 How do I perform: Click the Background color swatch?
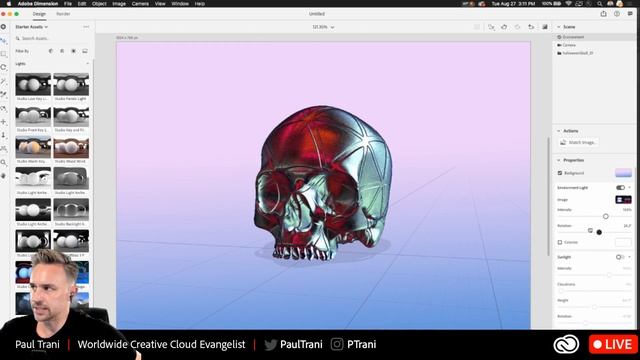click(623, 173)
